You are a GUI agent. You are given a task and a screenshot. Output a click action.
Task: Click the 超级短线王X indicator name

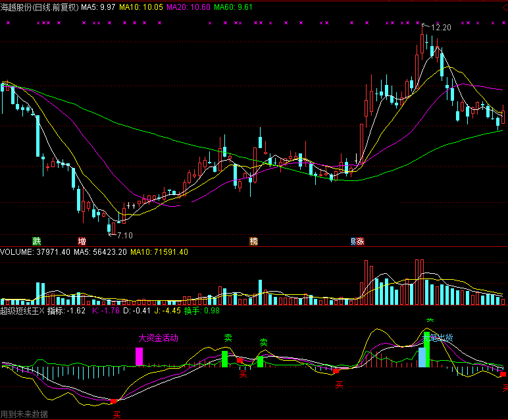22,310
